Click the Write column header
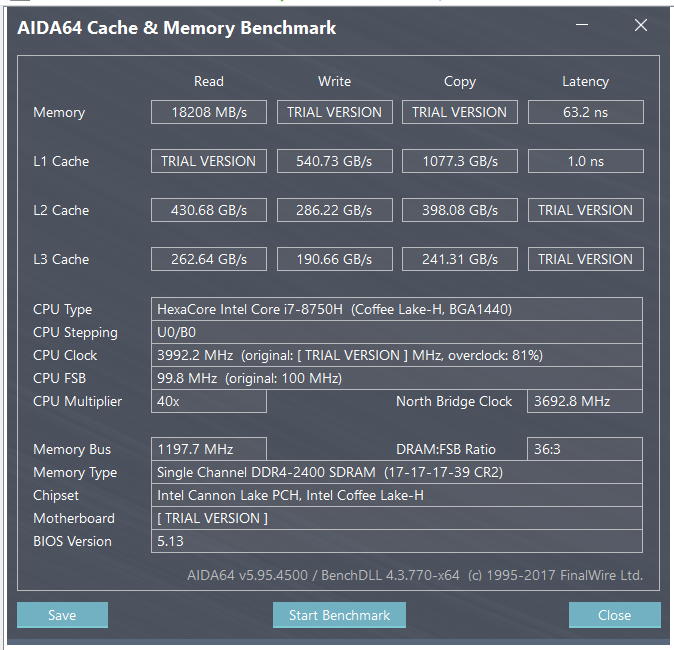 click(x=334, y=81)
